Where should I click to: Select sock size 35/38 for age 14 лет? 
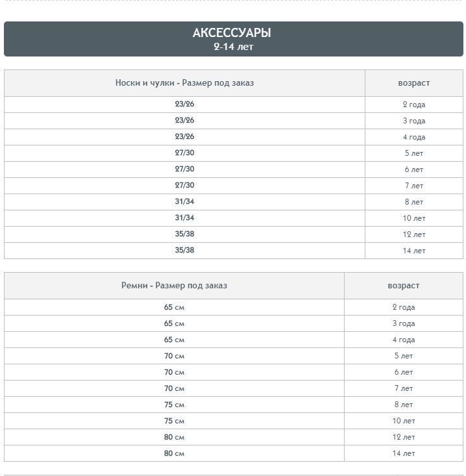coord(184,250)
